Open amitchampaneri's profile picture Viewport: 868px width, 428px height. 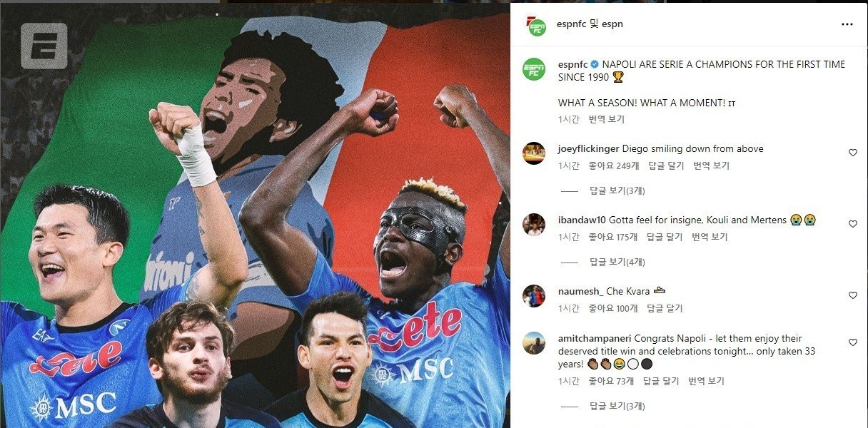tap(534, 342)
